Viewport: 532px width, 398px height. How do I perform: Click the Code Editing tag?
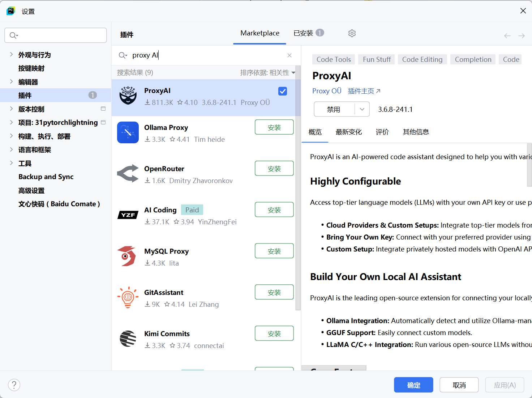[422, 59]
